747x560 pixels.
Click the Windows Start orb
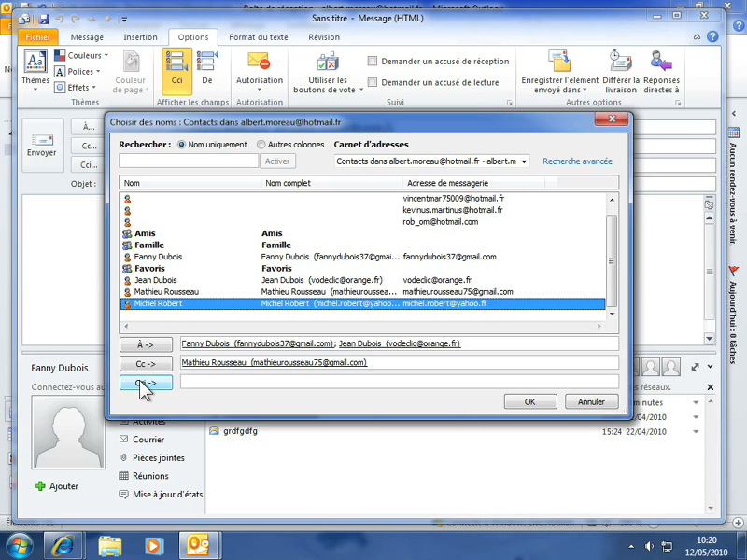tap(19, 545)
